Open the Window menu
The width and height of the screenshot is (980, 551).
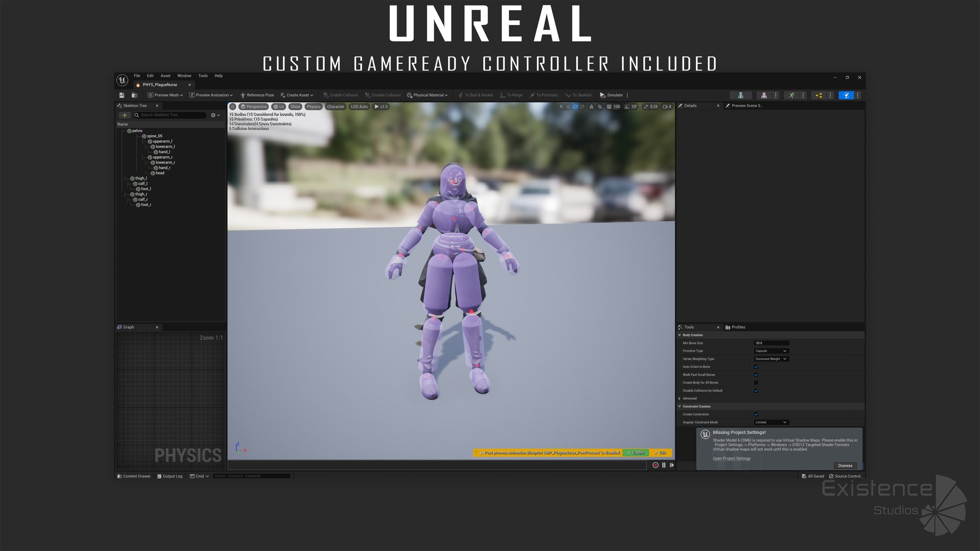coord(184,76)
